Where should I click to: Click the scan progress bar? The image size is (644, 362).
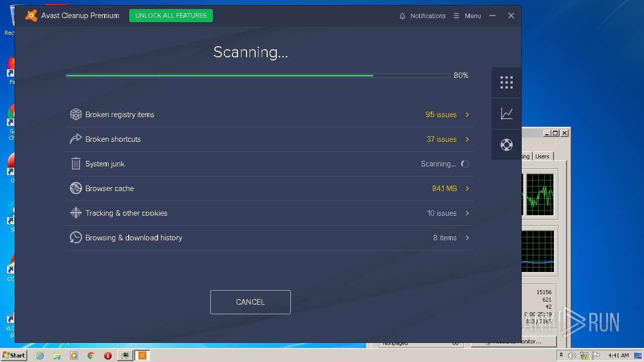tap(258, 75)
